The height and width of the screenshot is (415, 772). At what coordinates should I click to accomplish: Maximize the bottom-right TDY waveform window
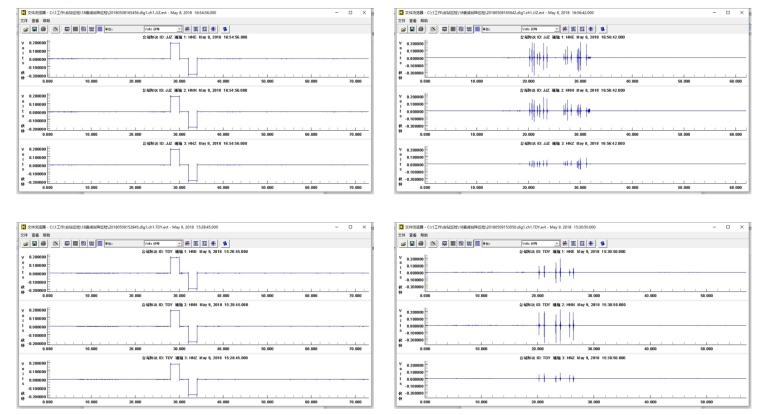pyautogui.click(x=742, y=224)
